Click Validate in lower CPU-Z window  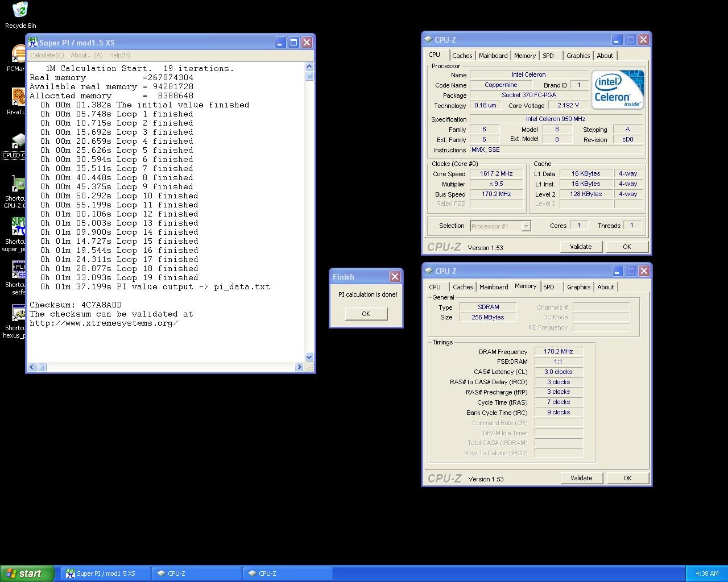[581, 478]
